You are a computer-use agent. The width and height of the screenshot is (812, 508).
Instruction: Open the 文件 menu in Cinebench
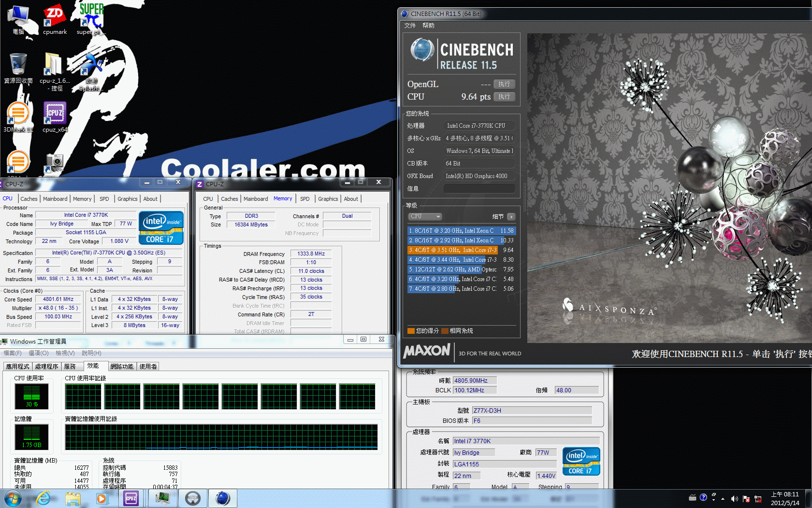click(x=410, y=26)
